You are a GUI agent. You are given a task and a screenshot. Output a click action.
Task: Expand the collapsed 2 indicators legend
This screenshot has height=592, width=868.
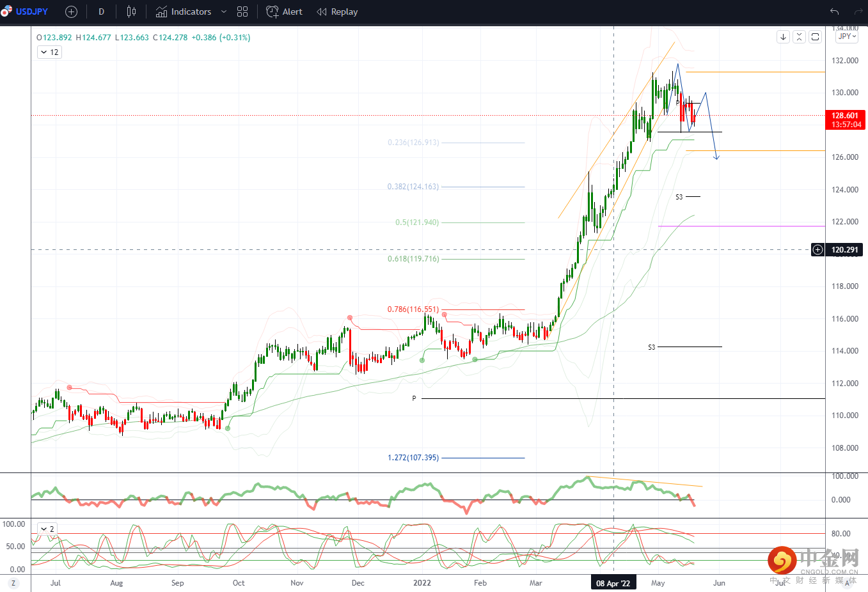[48, 529]
